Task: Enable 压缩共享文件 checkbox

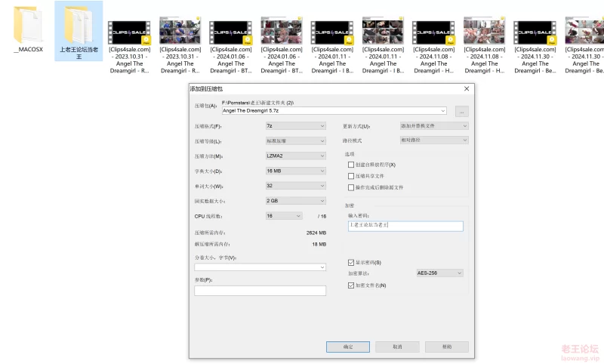Action: pos(351,176)
